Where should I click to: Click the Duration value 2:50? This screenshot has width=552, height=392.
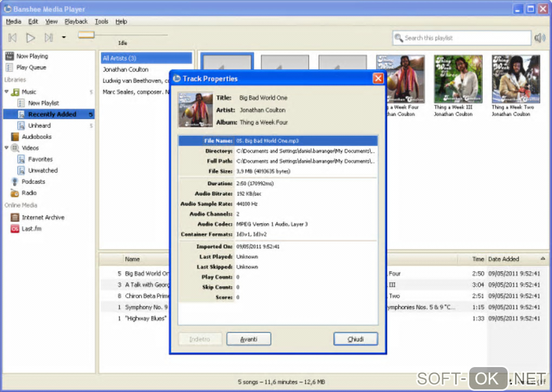click(255, 184)
